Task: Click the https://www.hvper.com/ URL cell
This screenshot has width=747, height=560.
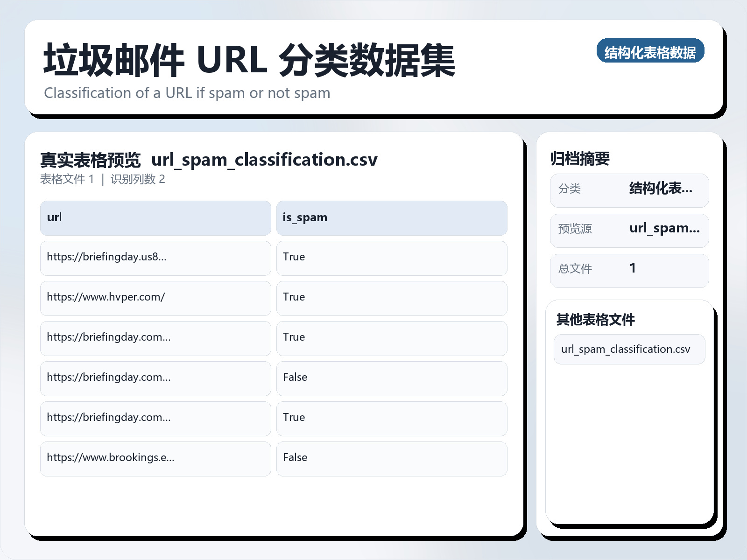Action: pyautogui.click(x=155, y=298)
